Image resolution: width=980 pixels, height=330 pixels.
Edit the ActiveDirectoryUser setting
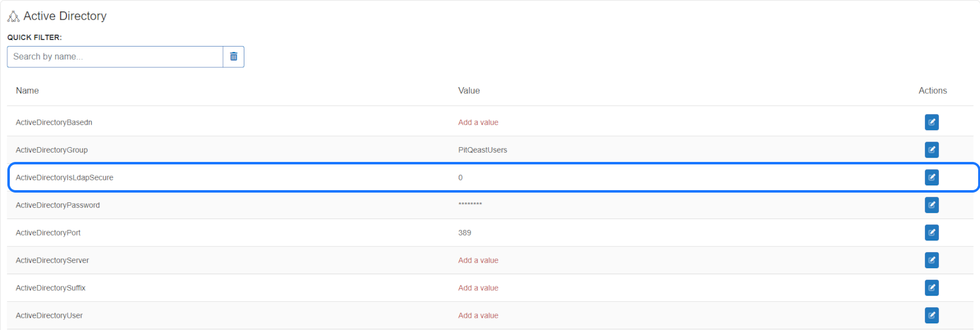click(x=932, y=315)
